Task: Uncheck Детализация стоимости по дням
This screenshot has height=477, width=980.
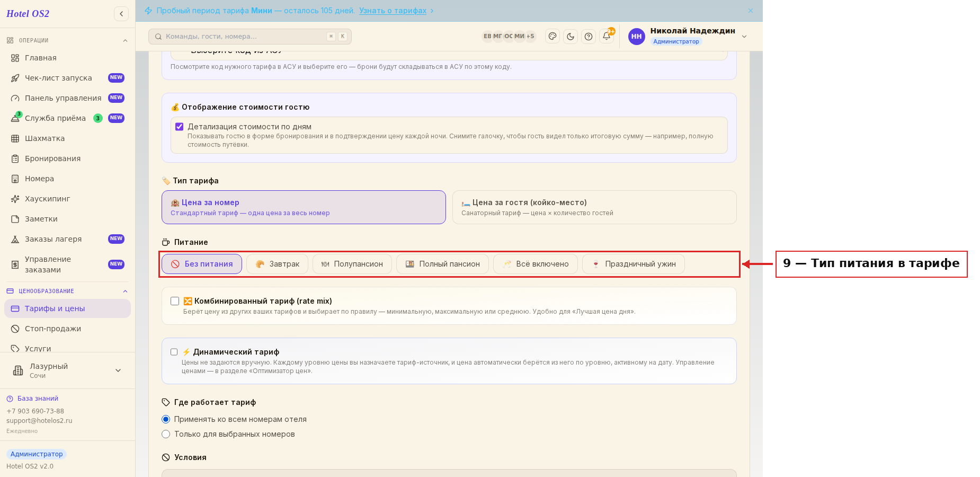Action: (179, 127)
